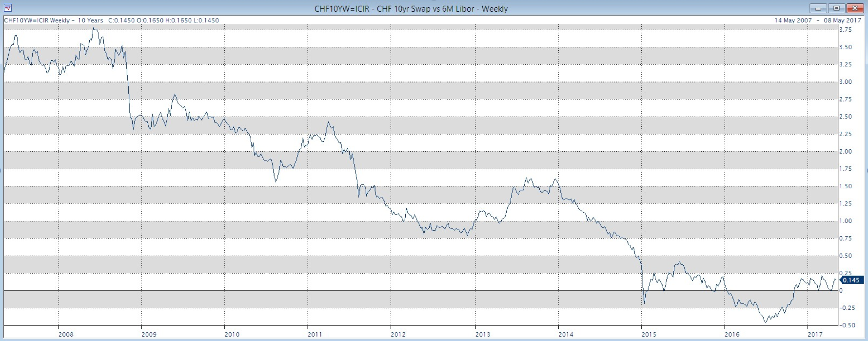The width and height of the screenshot is (868, 341).
Task: Click the chart application icon in title bar
Action: tap(7, 8)
